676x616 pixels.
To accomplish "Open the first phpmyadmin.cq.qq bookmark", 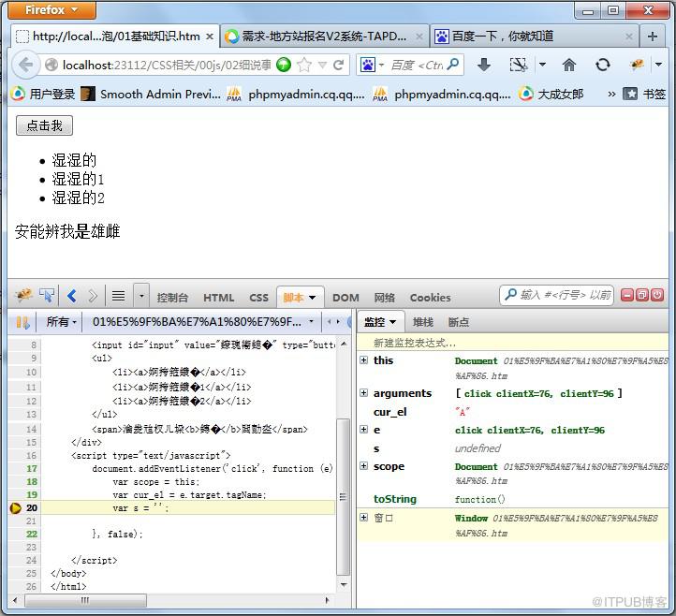I will (x=296, y=94).
